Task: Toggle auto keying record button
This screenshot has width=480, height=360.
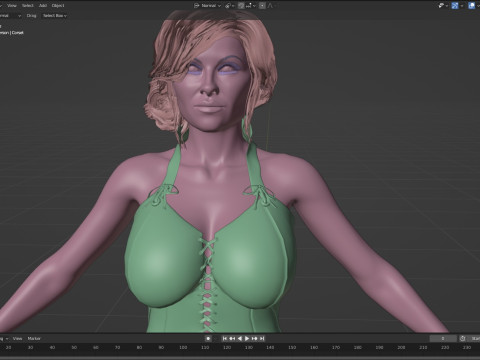Action: tap(208, 339)
